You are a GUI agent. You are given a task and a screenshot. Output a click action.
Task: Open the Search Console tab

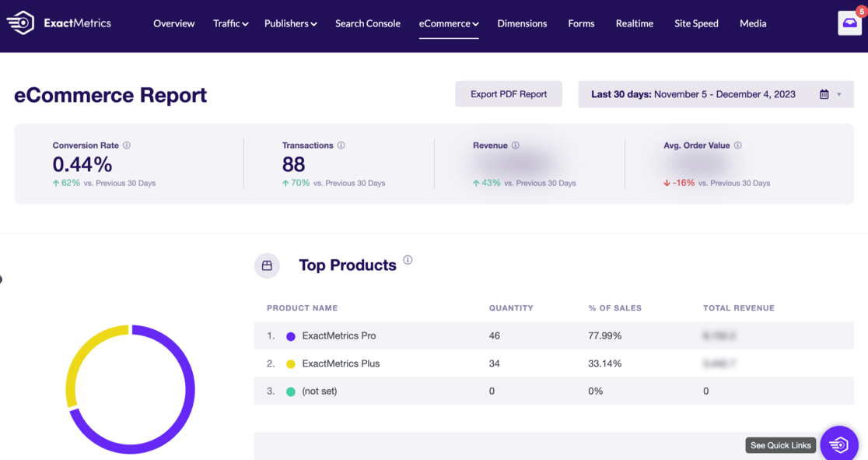pos(368,23)
